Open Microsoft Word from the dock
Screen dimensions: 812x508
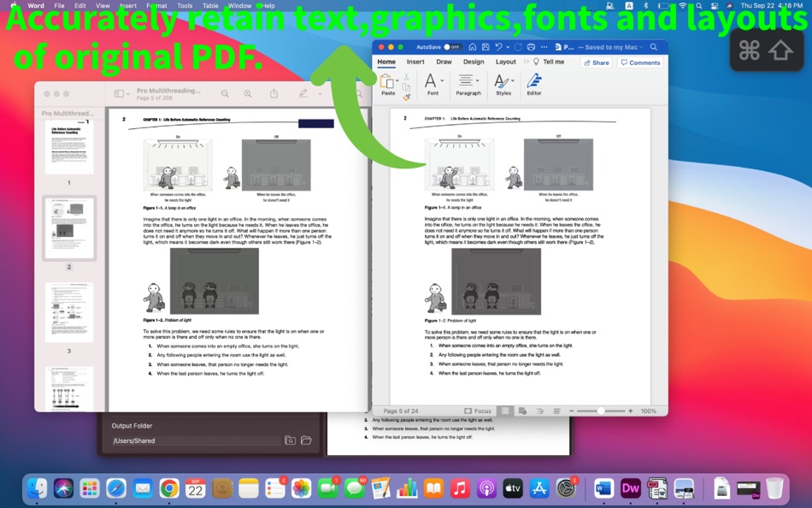pyautogui.click(x=603, y=488)
